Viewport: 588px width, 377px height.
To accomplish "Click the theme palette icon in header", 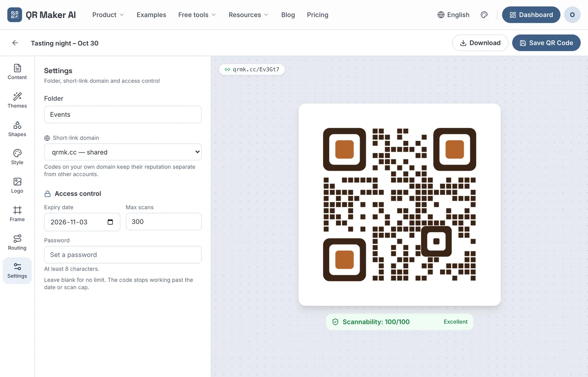I will tap(484, 15).
